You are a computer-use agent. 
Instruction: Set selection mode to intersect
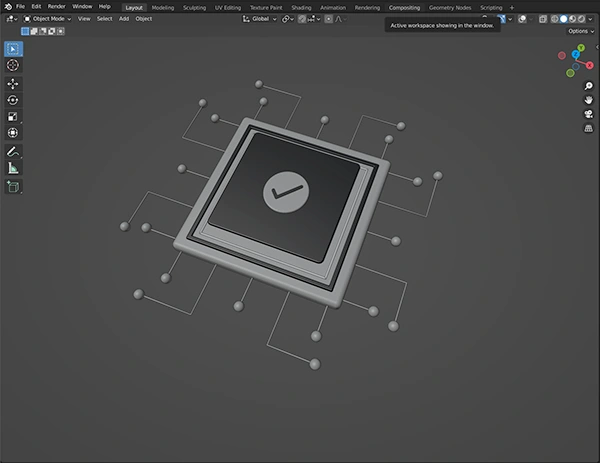60,31
